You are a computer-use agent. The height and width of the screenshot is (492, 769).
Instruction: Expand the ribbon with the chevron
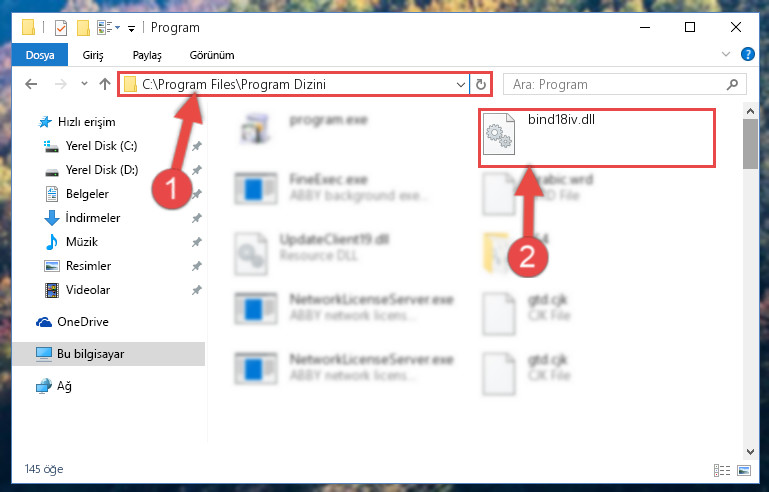click(726, 54)
